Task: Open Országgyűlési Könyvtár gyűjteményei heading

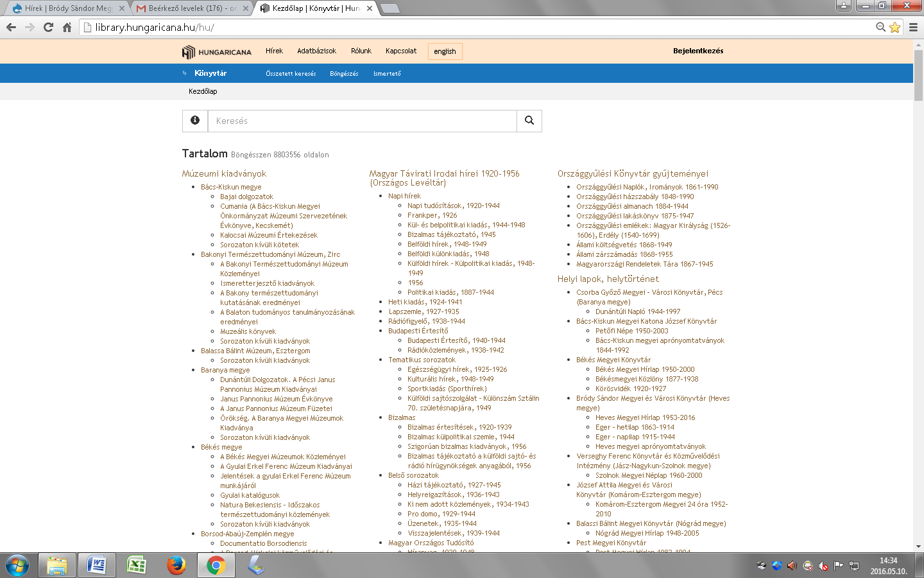Action: (x=633, y=173)
